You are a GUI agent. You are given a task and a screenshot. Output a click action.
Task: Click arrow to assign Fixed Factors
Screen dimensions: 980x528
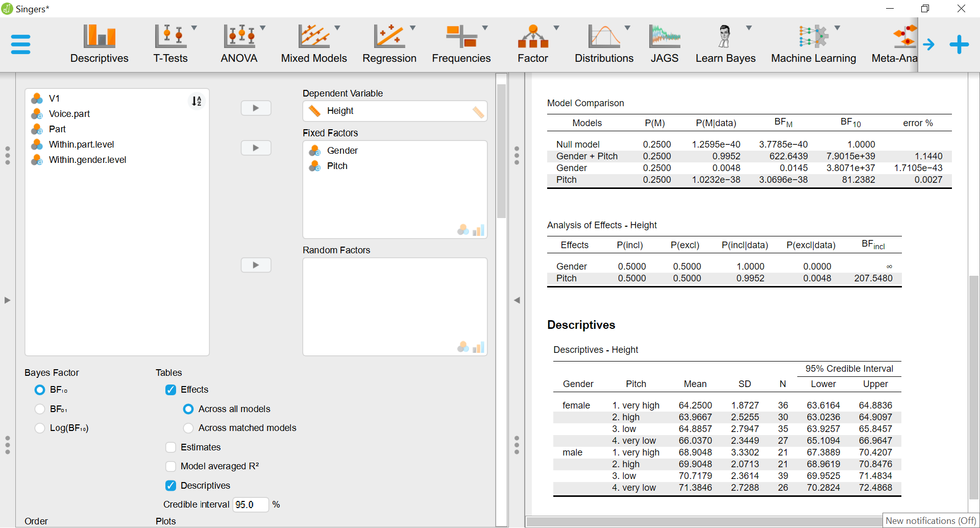[256, 148]
